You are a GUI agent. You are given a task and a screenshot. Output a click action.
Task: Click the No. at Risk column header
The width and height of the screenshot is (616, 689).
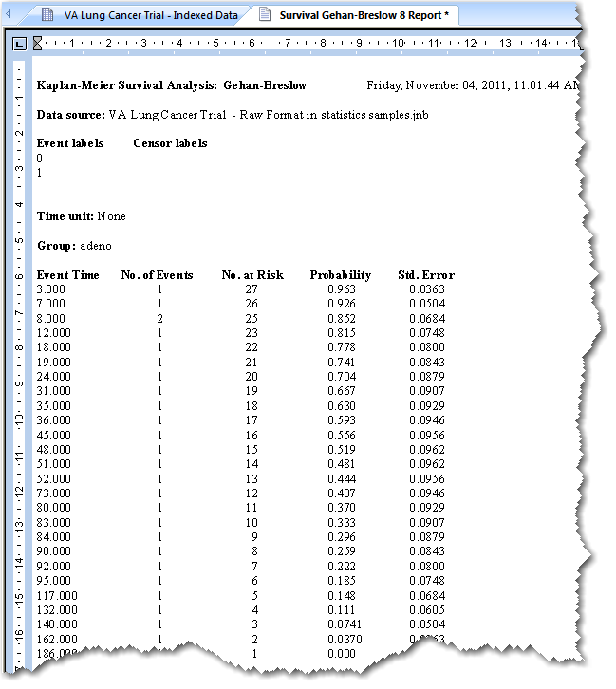click(x=252, y=275)
